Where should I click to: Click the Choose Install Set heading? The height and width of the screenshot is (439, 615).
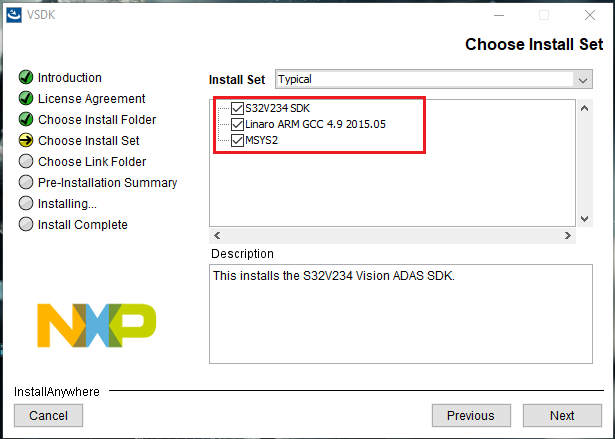click(534, 44)
